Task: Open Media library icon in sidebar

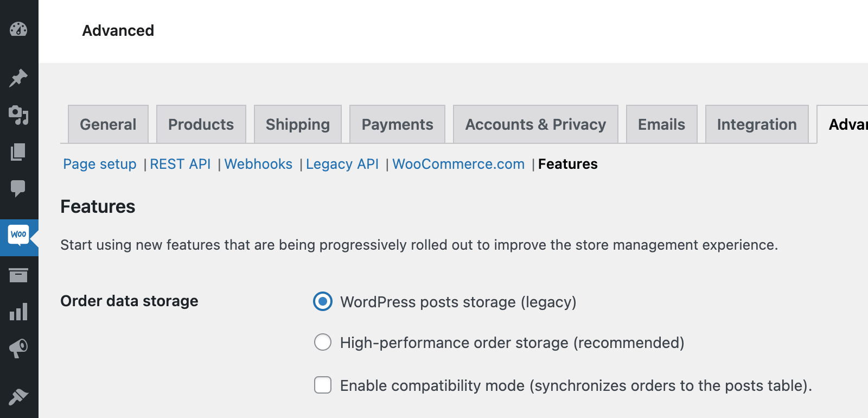Action: (x=18, y=115)
